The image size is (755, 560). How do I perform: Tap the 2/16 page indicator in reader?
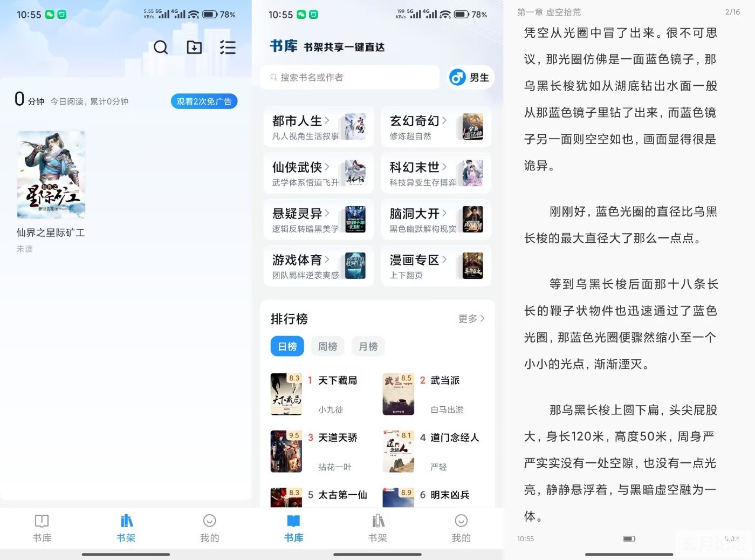point(732,12)
